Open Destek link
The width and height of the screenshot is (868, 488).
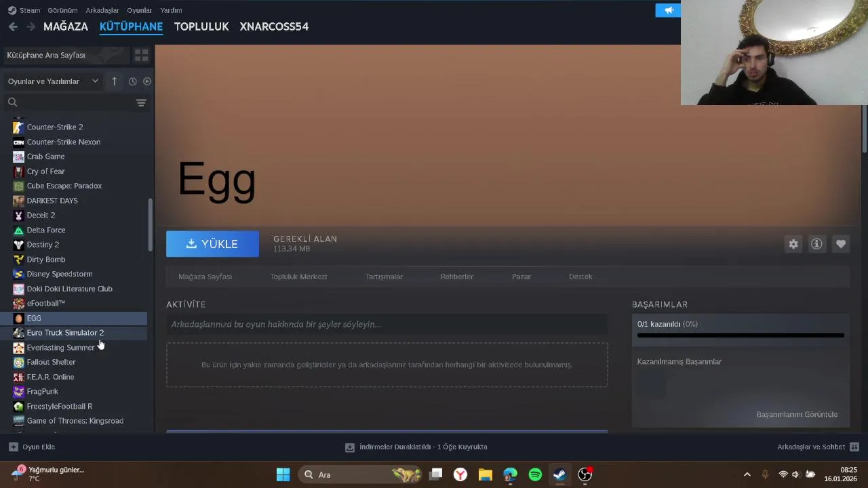click(580, 277)
